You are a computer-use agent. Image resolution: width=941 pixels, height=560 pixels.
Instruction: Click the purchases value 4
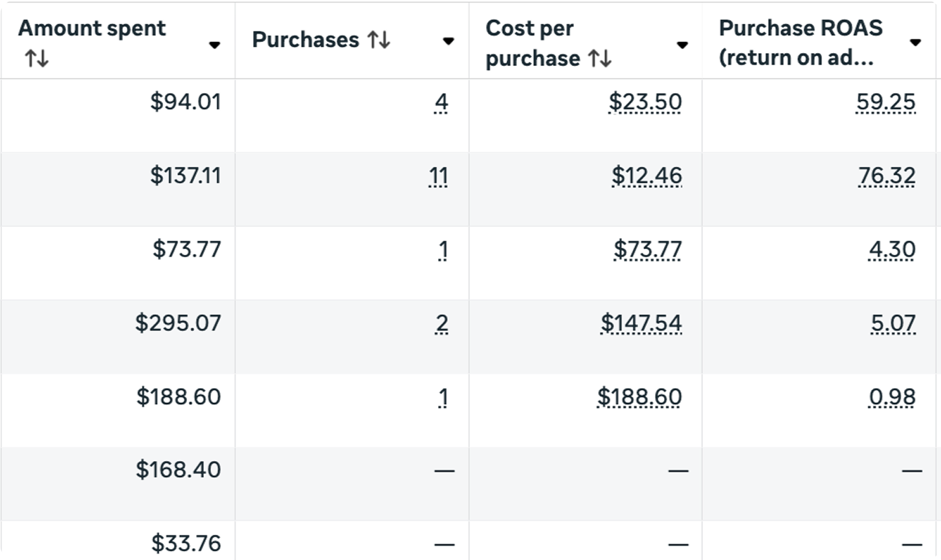point(442,102)
